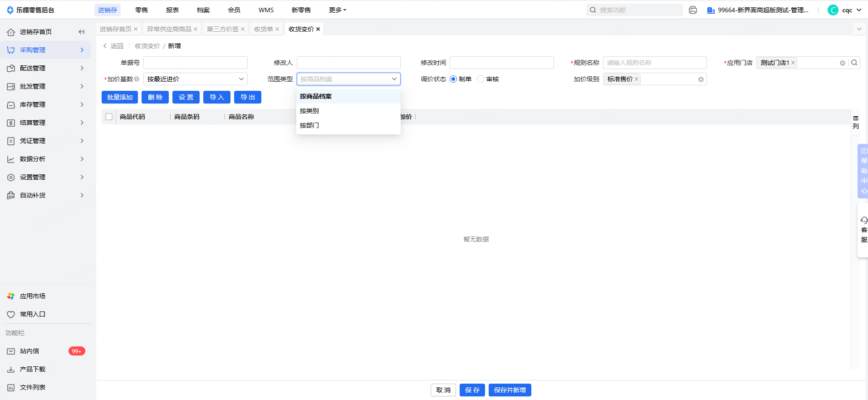Open the 更多 top menu dropdown

338,10
